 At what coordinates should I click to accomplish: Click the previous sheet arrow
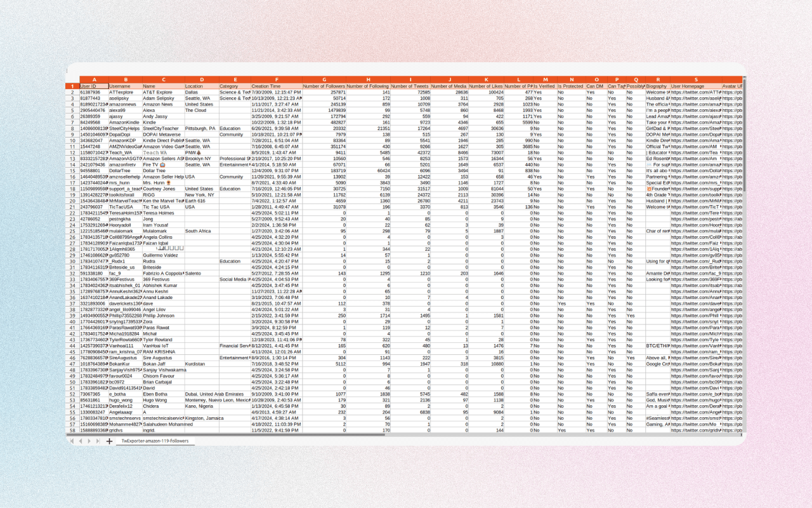pos(80,441)
